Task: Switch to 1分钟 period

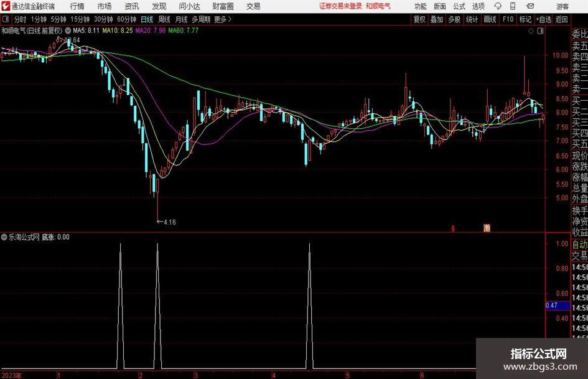Action: tap(39, 19)
